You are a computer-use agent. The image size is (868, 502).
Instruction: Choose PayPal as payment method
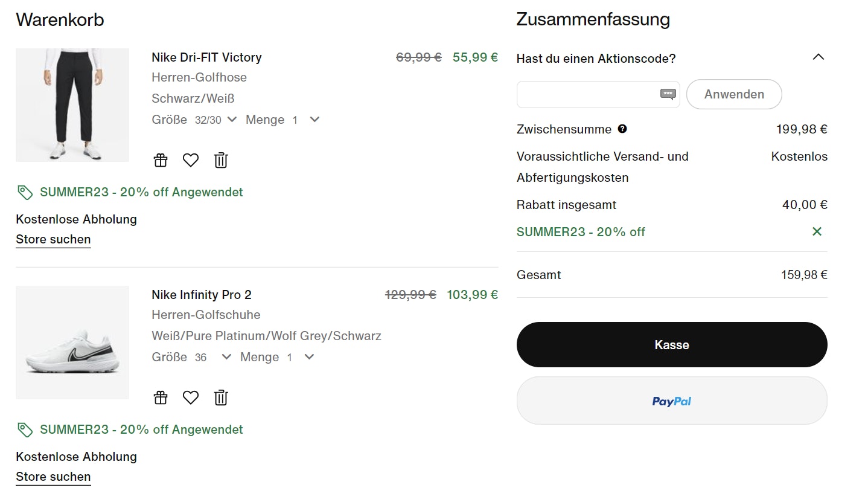671,401
